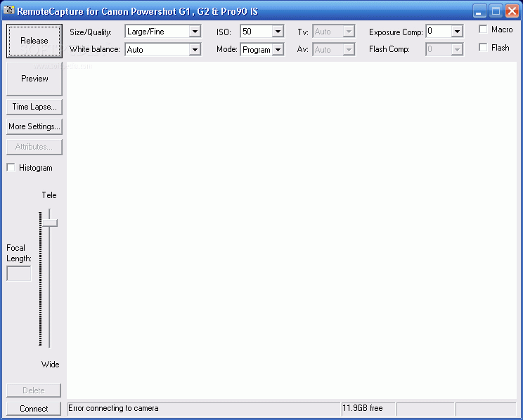Expand the ISO dropdown
The width and height of the screenshot is (523, 420).
(278, 32)
